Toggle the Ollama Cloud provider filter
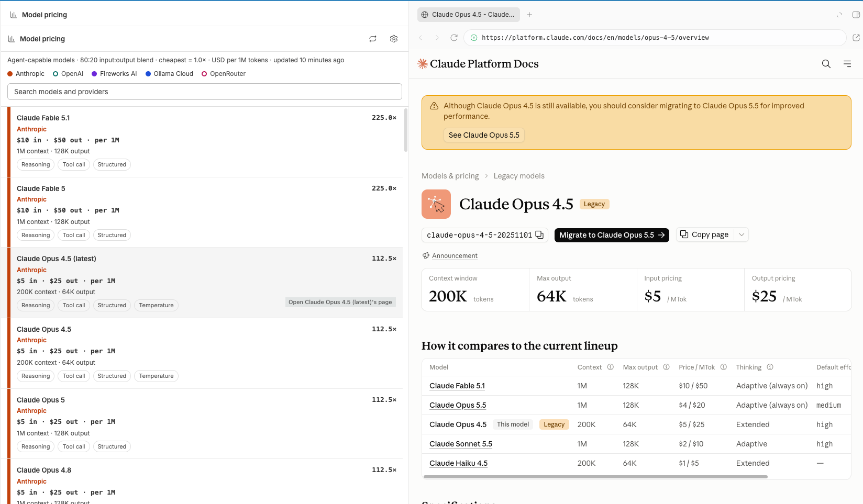863x504 pixels. [x=169, y=74]
